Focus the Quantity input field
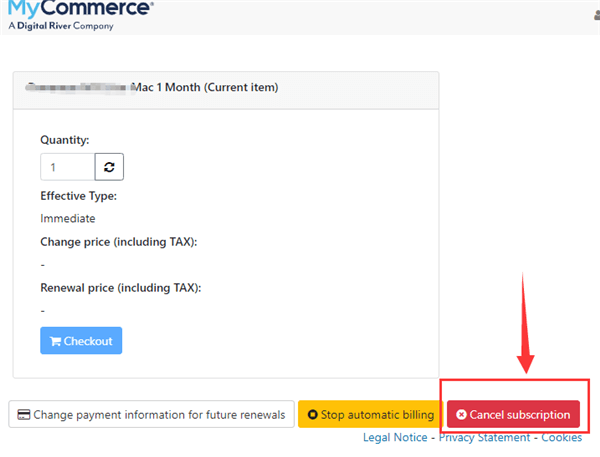 point(67,166)
